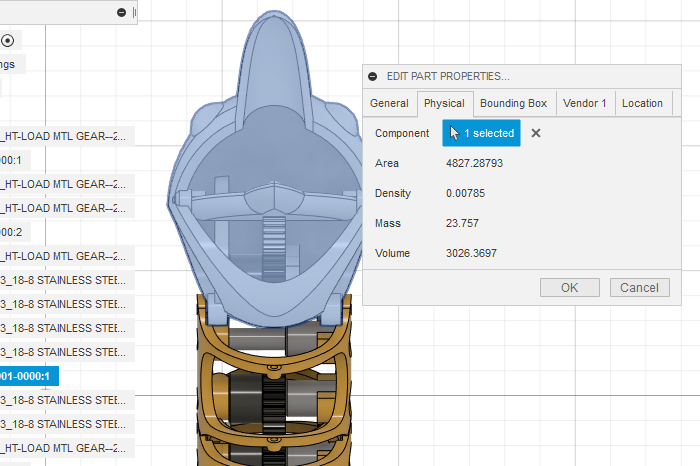The image size is (700, 466).
Task: Confirm part properties with OK
Action: click(x=569, y=288)
